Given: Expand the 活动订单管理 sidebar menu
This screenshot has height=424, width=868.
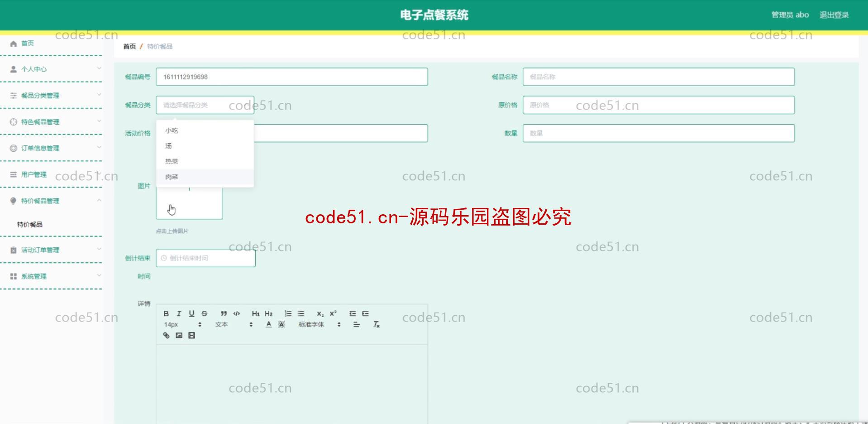Looking at the screenshot, I should [x=51, y=250].
